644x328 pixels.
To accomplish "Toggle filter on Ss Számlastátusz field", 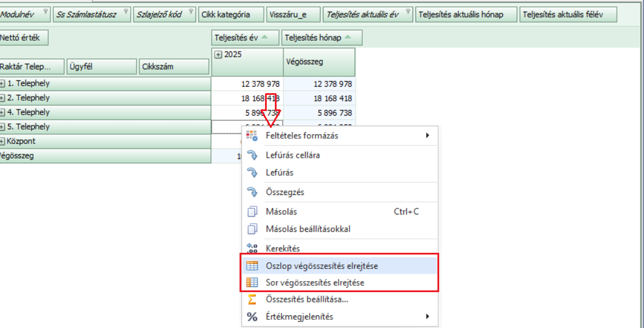I will pos(126,12).
